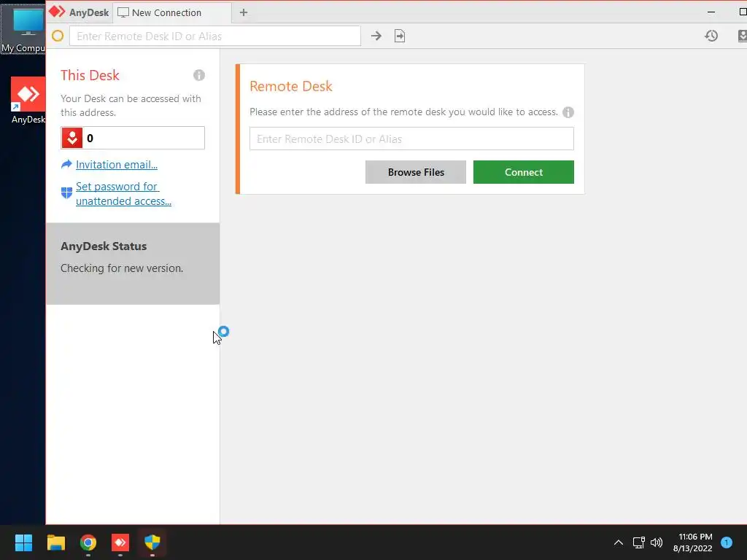Open the file transfer icon in toolbar
This screenshot has height=560, width=747.
click(400, 36)
